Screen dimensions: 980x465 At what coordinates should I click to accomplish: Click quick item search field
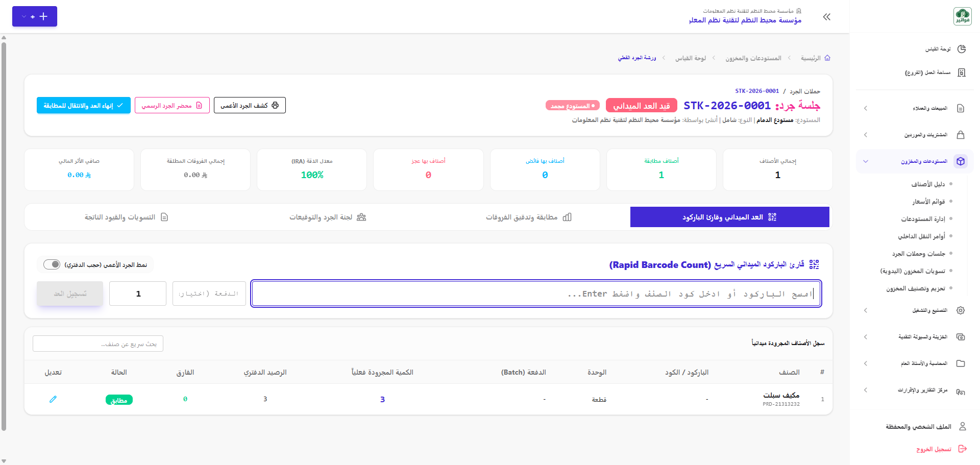pos(98,344)
